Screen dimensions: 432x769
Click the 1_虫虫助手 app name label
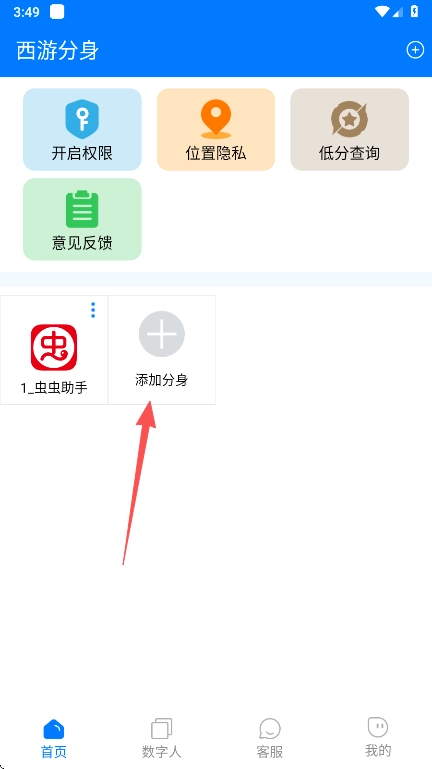coord(54,388)
